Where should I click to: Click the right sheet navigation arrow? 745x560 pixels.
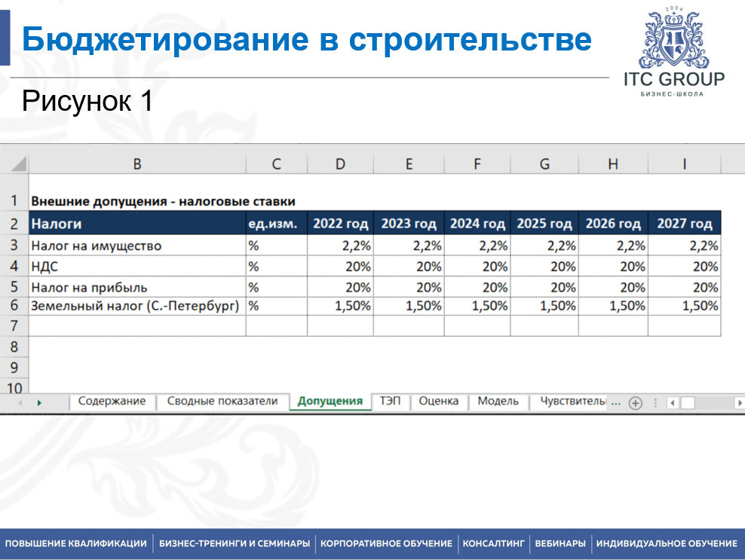point(39,402)
